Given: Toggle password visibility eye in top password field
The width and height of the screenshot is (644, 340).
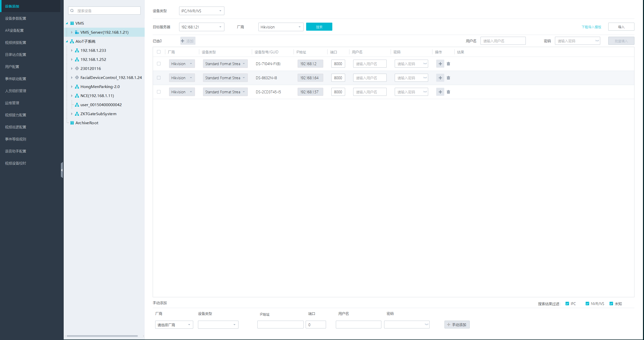Looking at the screenshot, I should point(597,41).
